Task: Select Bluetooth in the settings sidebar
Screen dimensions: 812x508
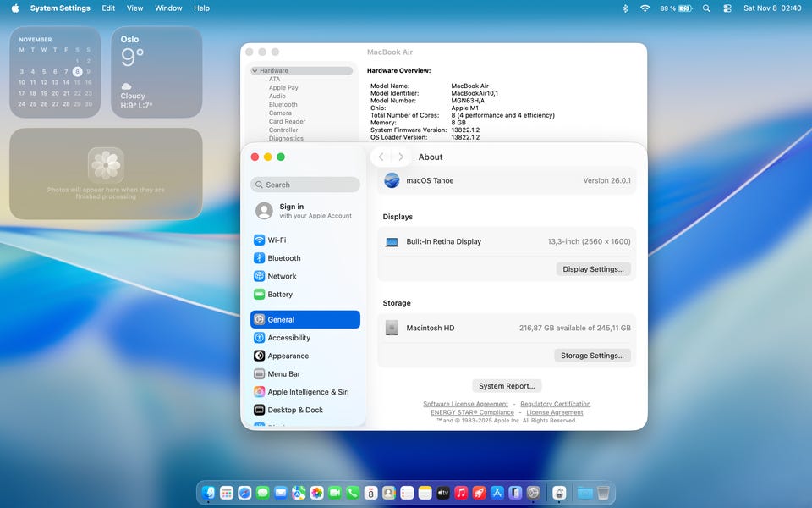Action: click(x=283, y=258)
